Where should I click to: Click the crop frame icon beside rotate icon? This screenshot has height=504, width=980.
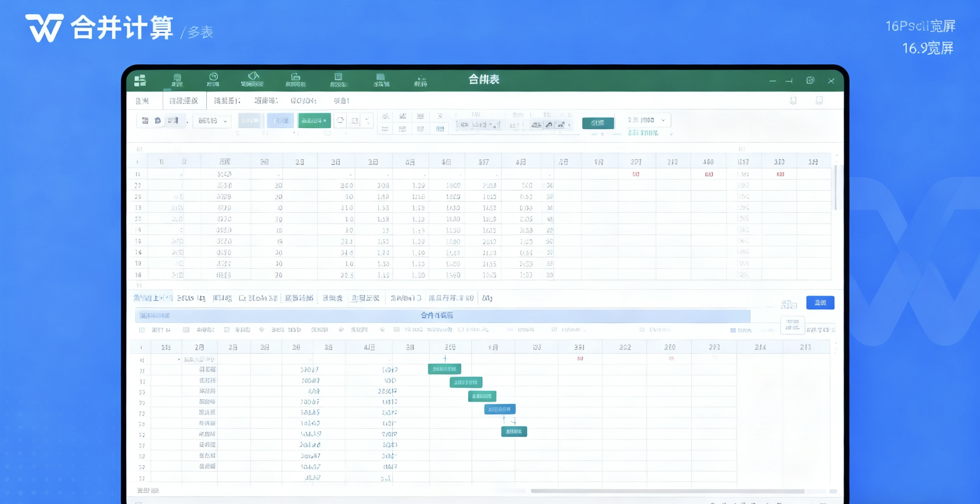355,121
